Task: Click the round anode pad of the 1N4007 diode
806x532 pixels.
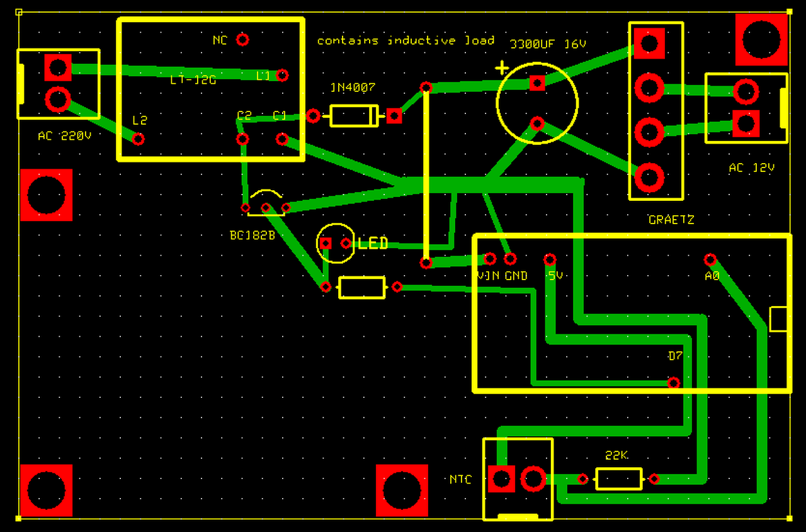Action: pos(313,115)
